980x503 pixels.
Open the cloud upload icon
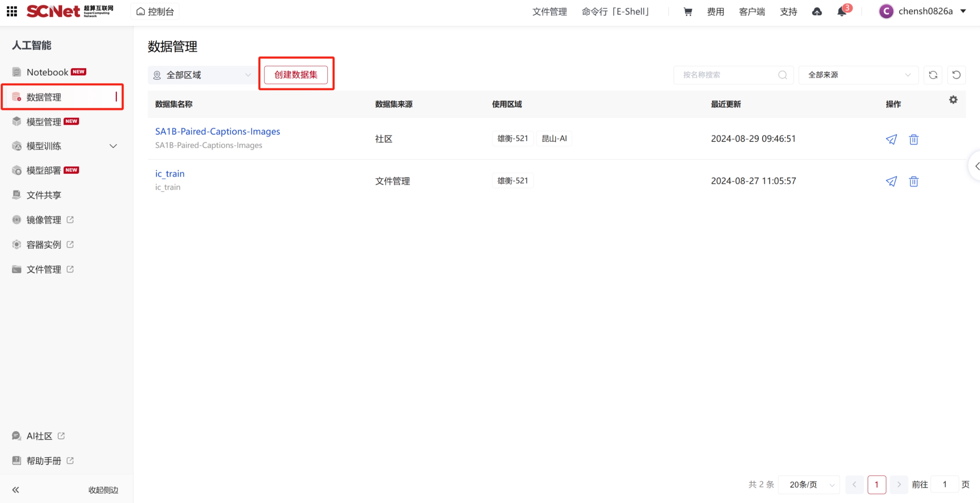817,12
